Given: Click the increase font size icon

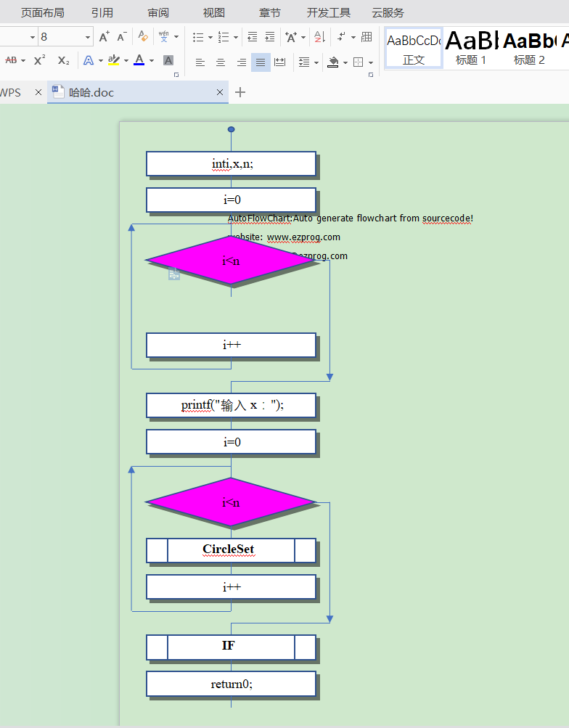Looking at the screenshot, I should (104, 37).
